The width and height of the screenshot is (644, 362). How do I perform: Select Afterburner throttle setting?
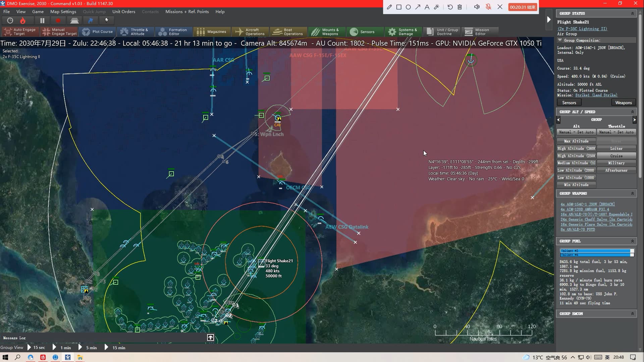616,170
